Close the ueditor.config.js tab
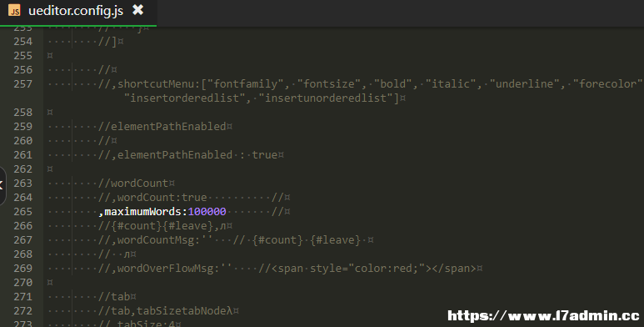Image resolution: width=644 pixels, height=327 pixels. 138,10
